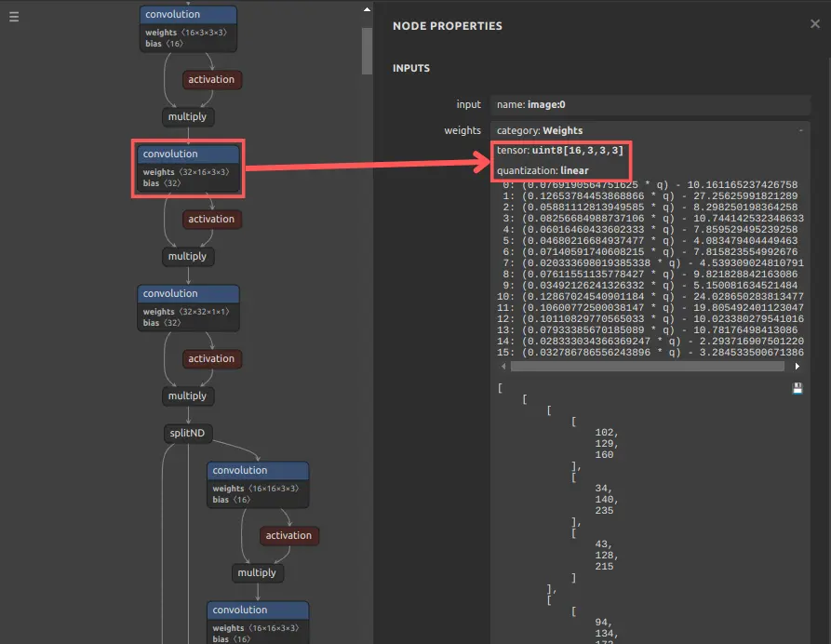Open the main menu via hamburger icon
The height and width of the screenshot is (644, 831).
click(x=14, y=16)
